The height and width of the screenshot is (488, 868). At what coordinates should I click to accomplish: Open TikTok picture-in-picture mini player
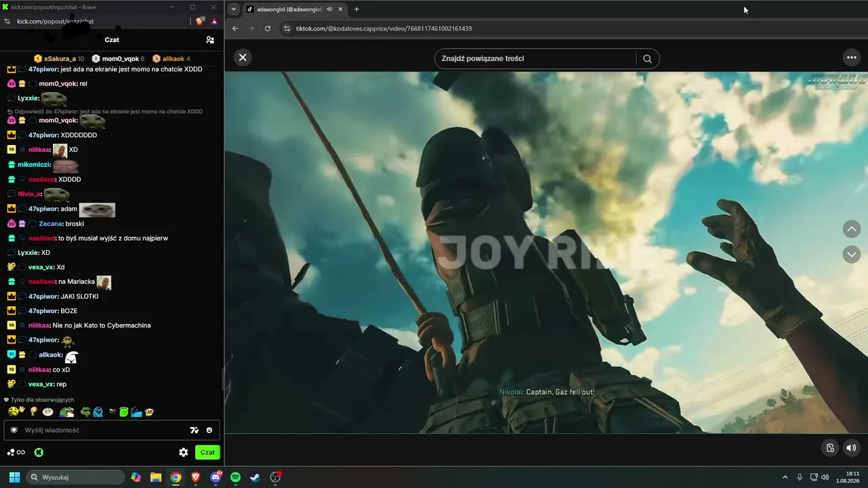tap(830, 447)
